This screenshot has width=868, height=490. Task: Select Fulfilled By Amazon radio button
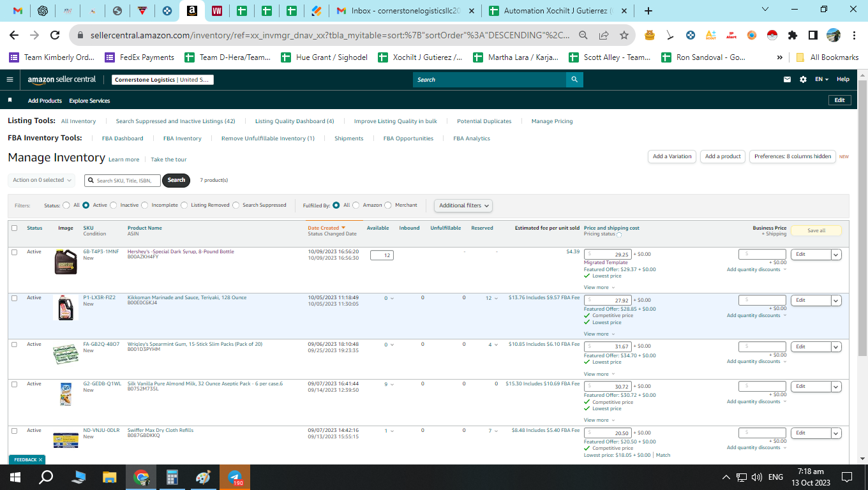pos(356,205)
